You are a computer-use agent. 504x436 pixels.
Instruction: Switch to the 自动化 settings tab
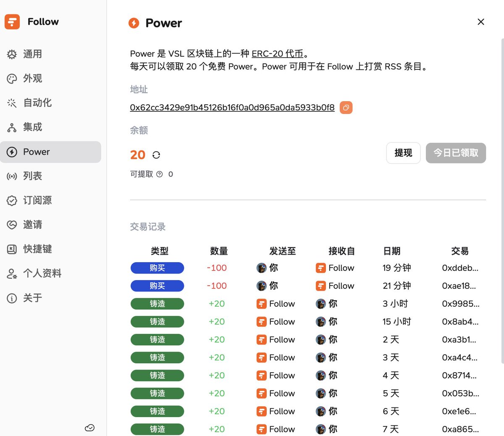[50, 103]
